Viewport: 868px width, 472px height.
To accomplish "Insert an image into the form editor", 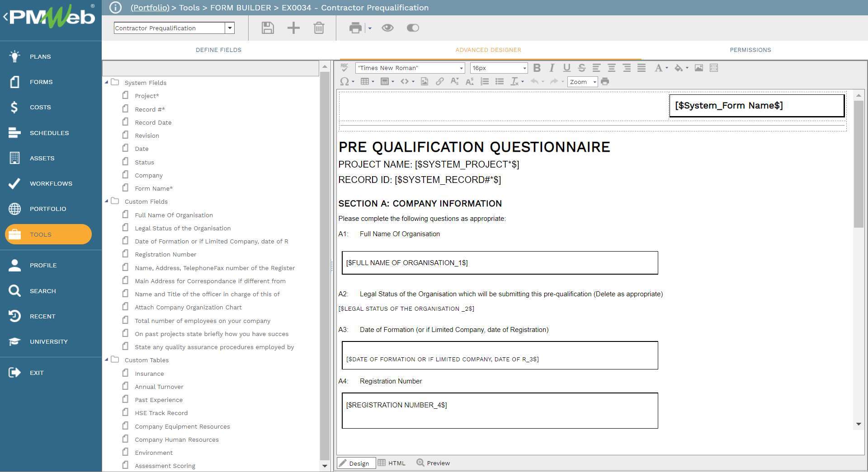I will point(699,68).
